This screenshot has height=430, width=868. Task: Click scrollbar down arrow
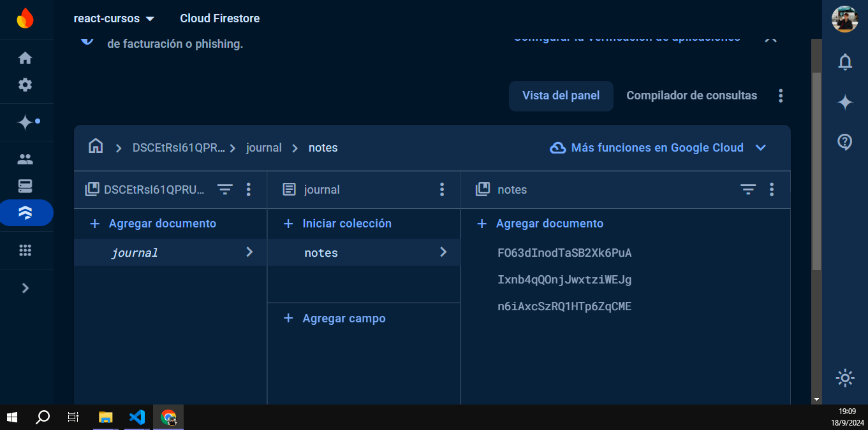[816, 399]
